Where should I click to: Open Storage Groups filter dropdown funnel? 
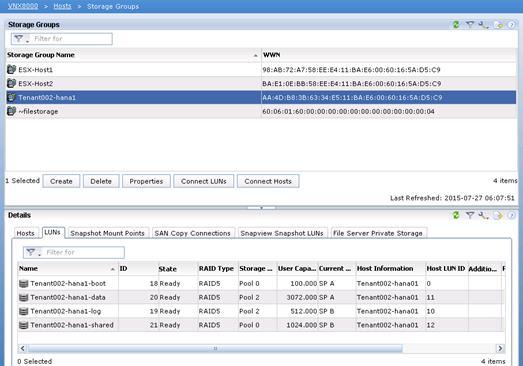click(x=21, y=39)
